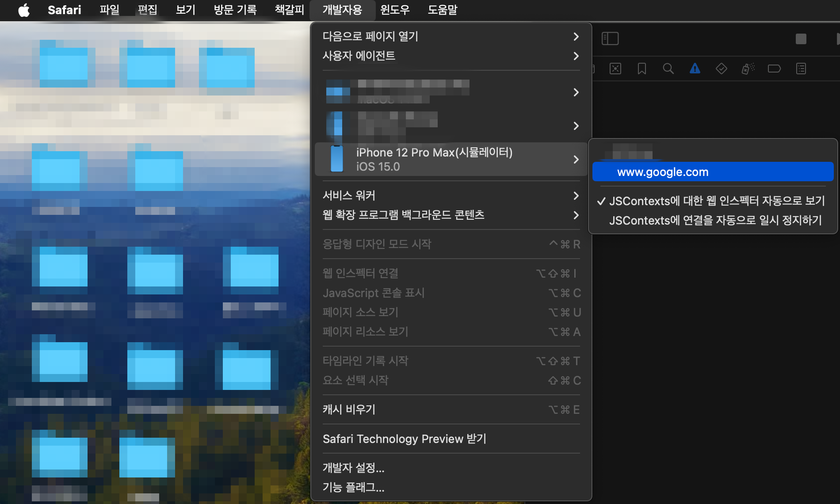Open the debug navigator spray icon
840x504 pixels.
coord(748,69)
